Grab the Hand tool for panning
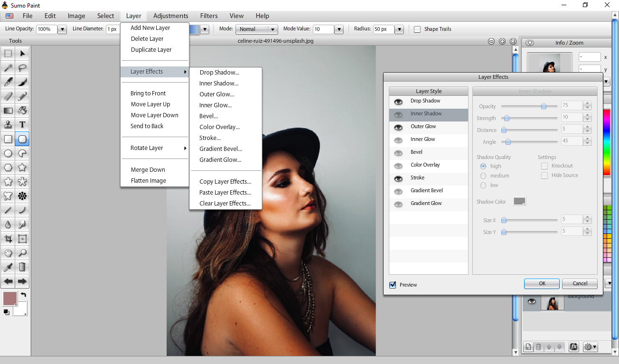619x364 pixels. 8,253
